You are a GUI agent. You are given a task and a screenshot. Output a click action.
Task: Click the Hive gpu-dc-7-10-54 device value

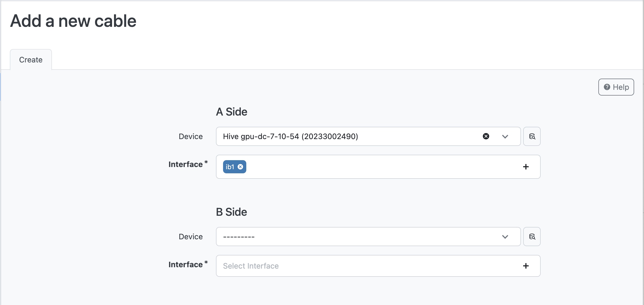tap(290, 136)
